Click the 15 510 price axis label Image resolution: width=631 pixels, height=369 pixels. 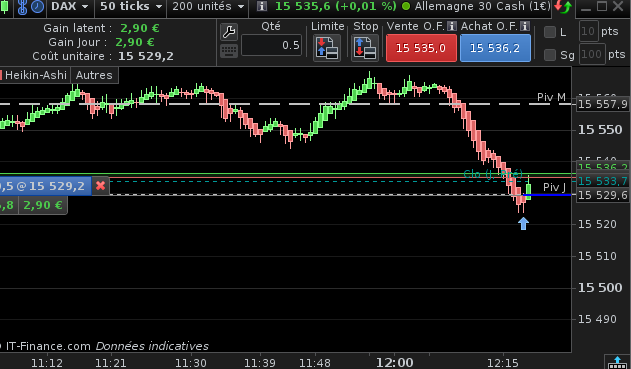pos(597,256)
